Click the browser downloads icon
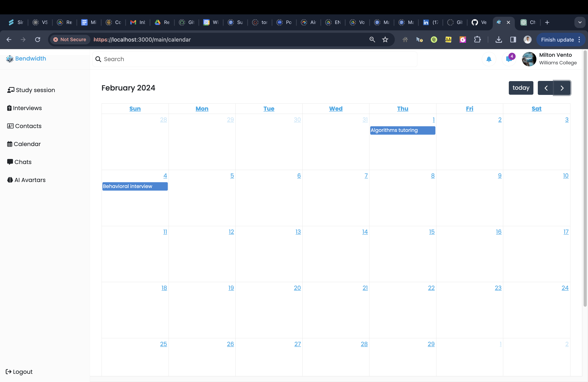The width and height of the screenshot is (588, 382). (499, 40)
